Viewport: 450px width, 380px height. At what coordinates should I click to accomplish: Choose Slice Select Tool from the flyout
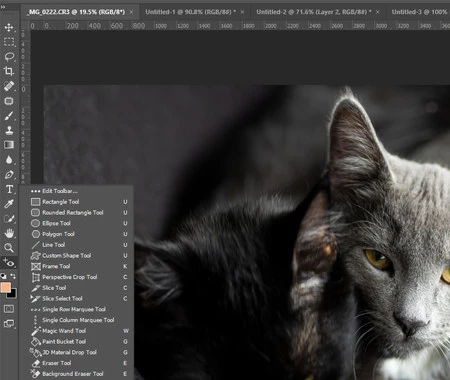[77, 298]
